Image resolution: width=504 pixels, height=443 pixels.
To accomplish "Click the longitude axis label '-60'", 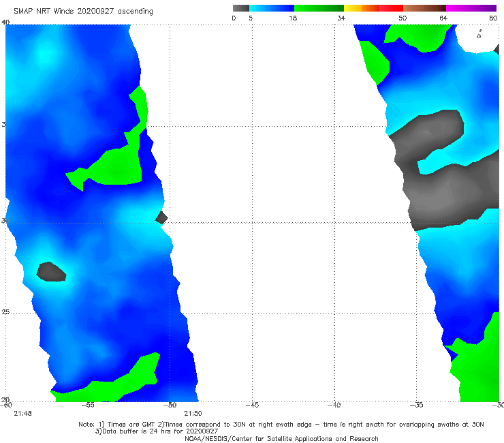I will point(5,405).
